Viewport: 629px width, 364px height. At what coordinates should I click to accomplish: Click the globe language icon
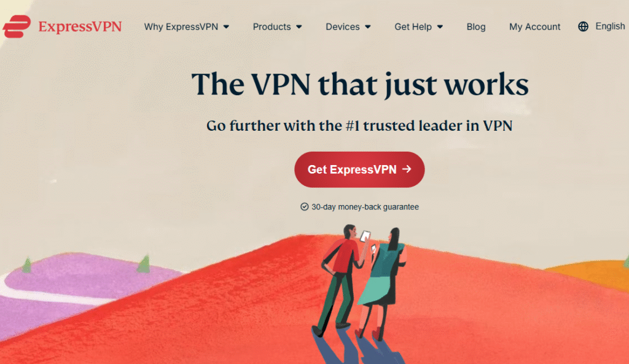[x=583, y=26]
